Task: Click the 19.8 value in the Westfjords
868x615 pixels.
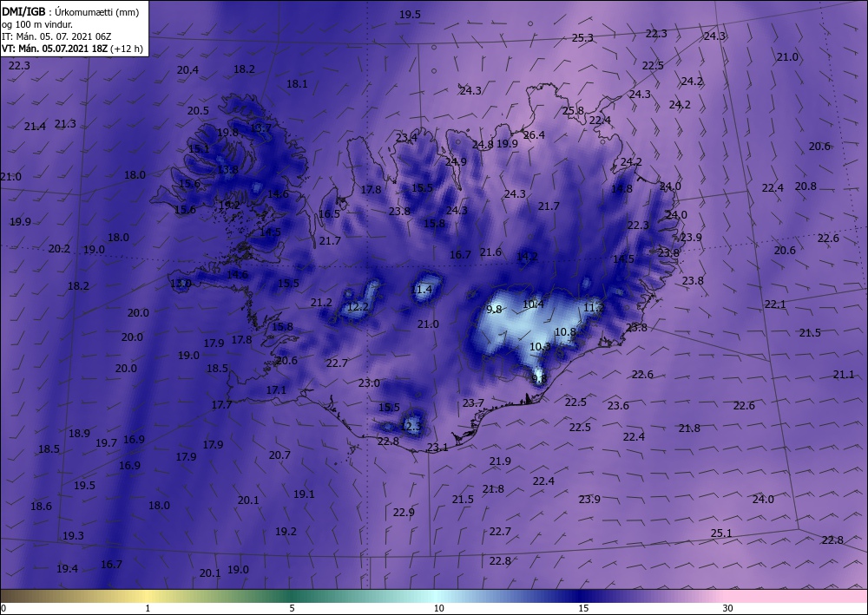Action: (x=227, y=132)
